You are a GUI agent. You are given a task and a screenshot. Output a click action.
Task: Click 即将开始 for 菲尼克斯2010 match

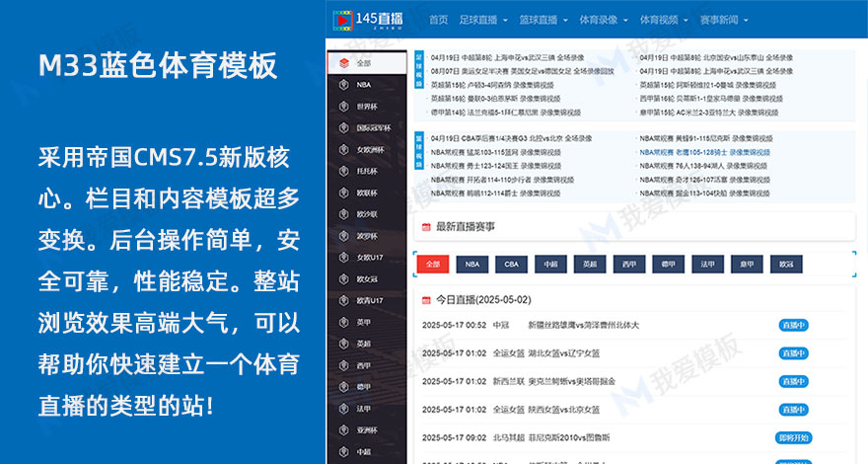[793, 438]
